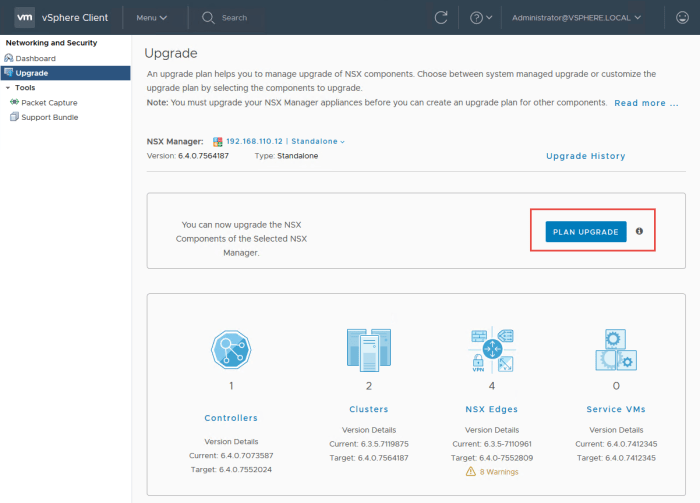Image resolution: width=700 pixels, height=503 pixels.
Task: Open the Menu dropdown
Action: [x=152, y=17]
